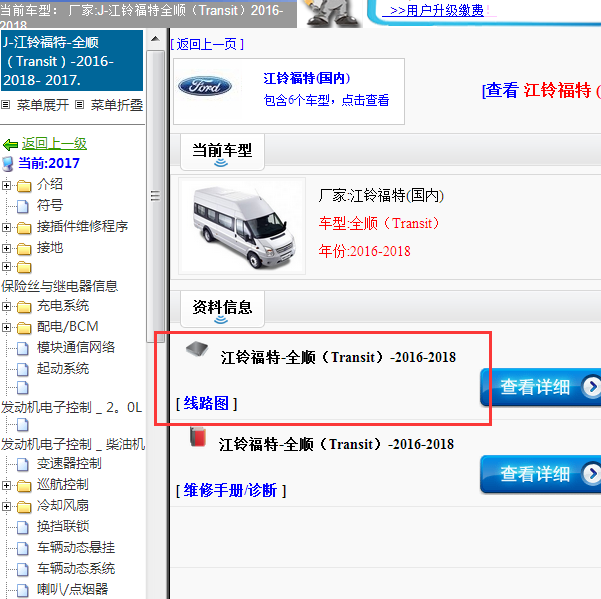Click the 菜单展开 expand-all icon

click(5, 104)
